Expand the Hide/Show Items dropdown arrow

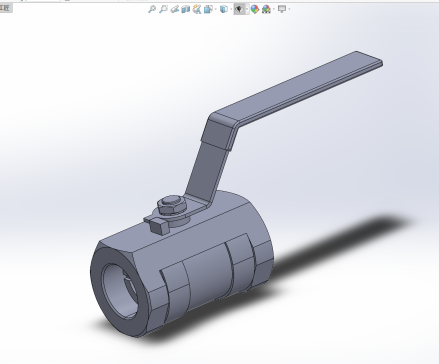(x=247, y=9)
